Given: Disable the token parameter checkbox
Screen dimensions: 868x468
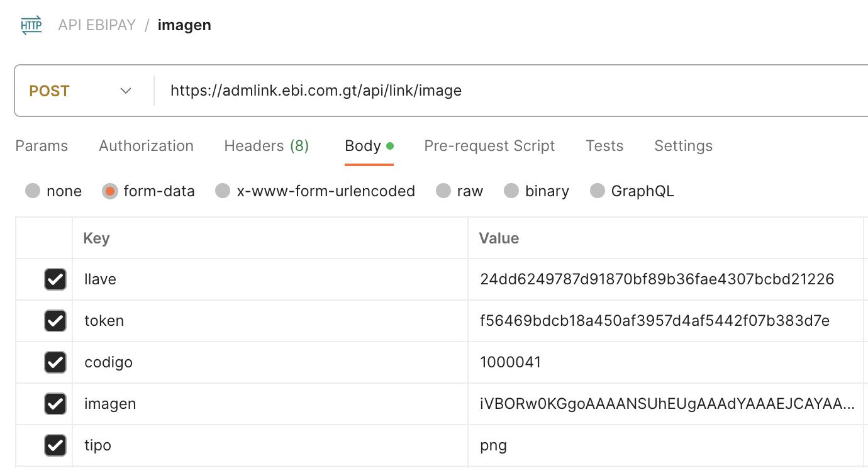Looking at the screenshot, I should 55,320.
